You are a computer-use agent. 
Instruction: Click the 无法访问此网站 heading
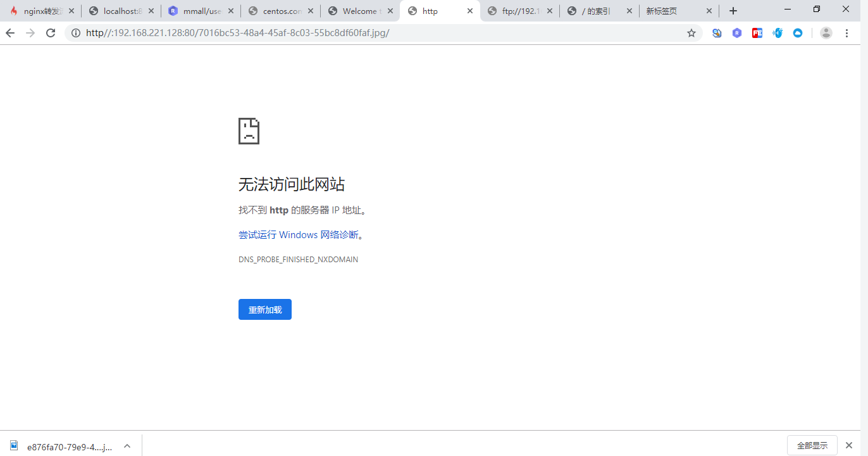[292, 184]
